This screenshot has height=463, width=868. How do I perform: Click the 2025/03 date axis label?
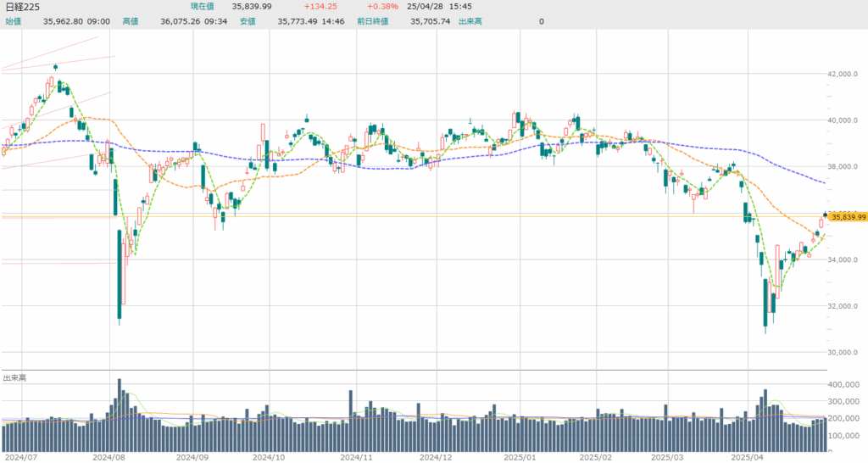(668, 457)
